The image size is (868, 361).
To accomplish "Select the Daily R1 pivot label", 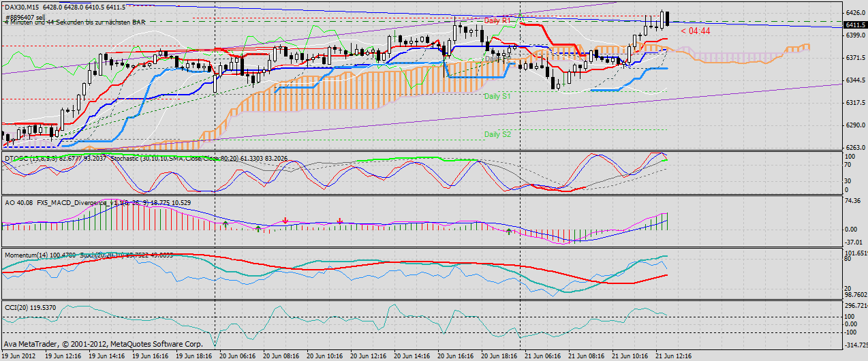I will (x=497, y=20).
